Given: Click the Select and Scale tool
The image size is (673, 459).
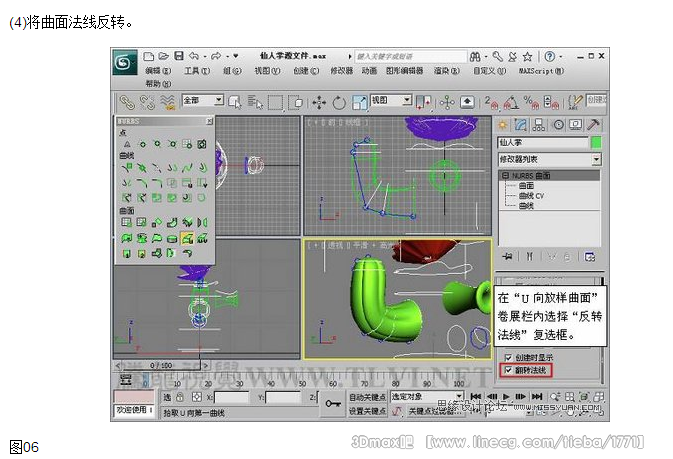Looking at the screenshot, I should [359, 103].
